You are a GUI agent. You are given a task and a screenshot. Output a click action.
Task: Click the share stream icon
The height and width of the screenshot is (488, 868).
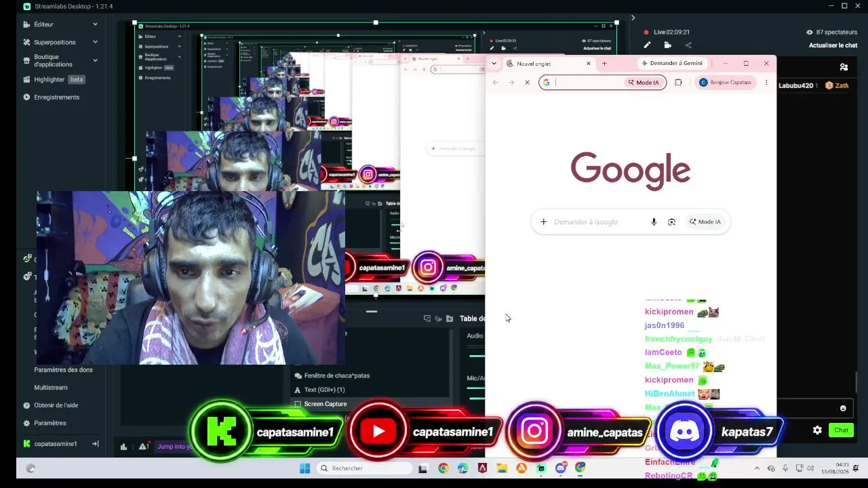pos(688,45)
